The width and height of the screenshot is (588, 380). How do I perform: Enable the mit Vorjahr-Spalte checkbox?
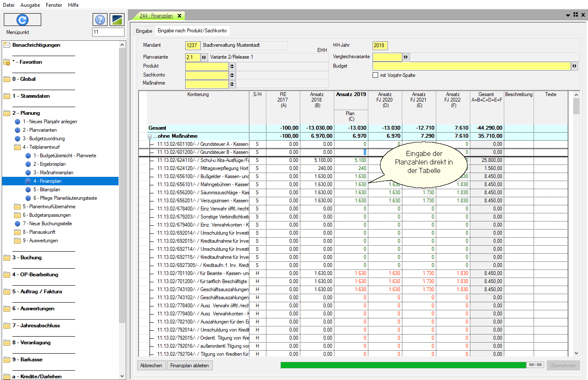tap(375, 75)
